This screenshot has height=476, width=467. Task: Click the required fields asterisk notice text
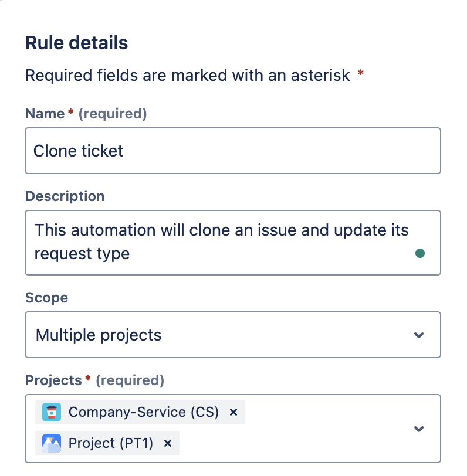188,76
